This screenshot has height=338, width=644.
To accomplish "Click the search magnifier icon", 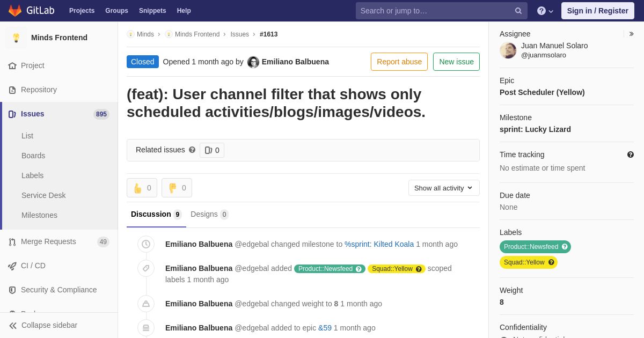I will click(518, 11).
